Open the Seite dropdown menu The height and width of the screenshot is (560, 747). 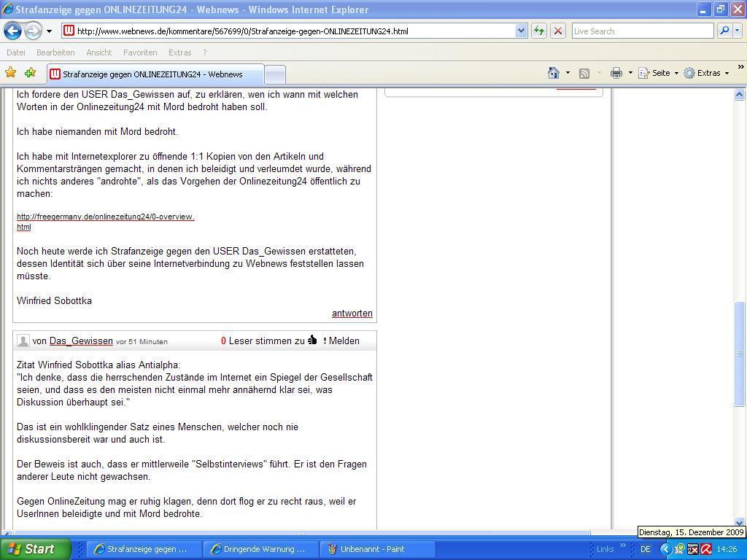(659, 73)
